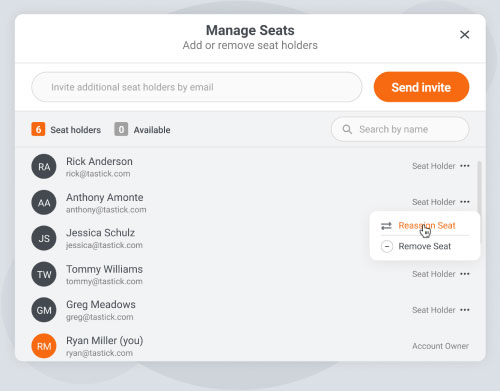Open Greg Meadows' three-dot options menu
The image size is (500, 391).
[x=465, y=310]
